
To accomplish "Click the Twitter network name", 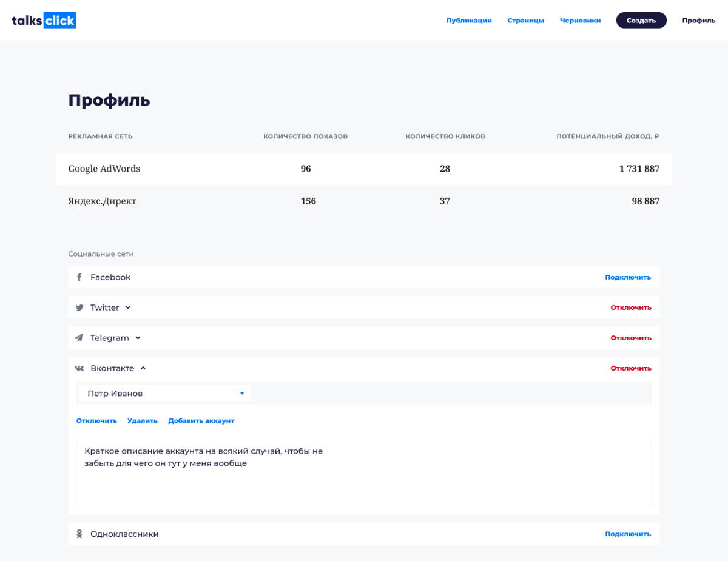I will (105, 307).
